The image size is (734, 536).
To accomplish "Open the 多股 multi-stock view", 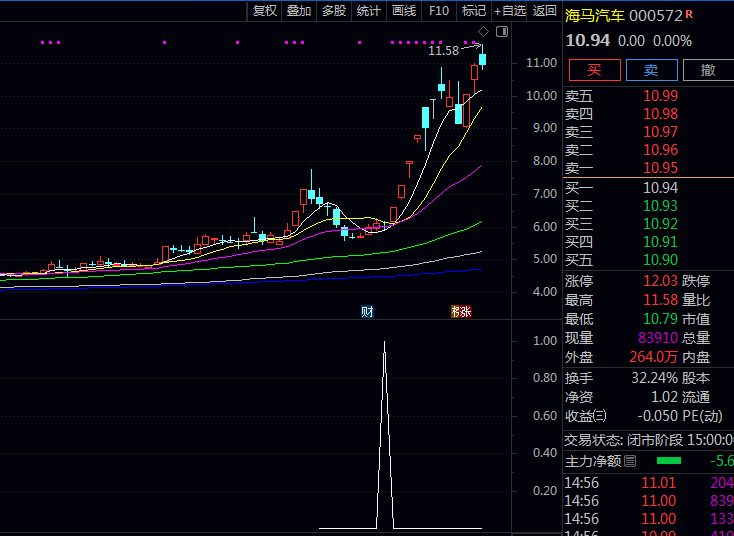I will 334,11.
